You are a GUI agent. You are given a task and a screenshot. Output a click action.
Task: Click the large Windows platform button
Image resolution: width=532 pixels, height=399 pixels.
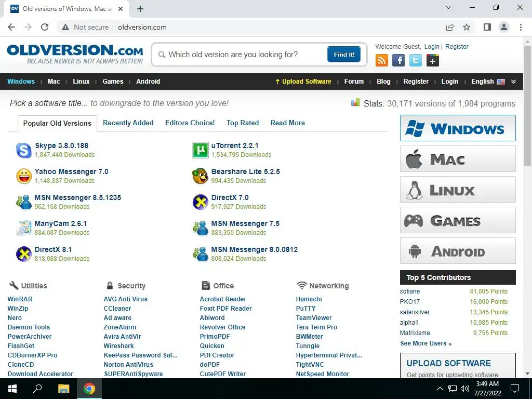tap(458, 128)
